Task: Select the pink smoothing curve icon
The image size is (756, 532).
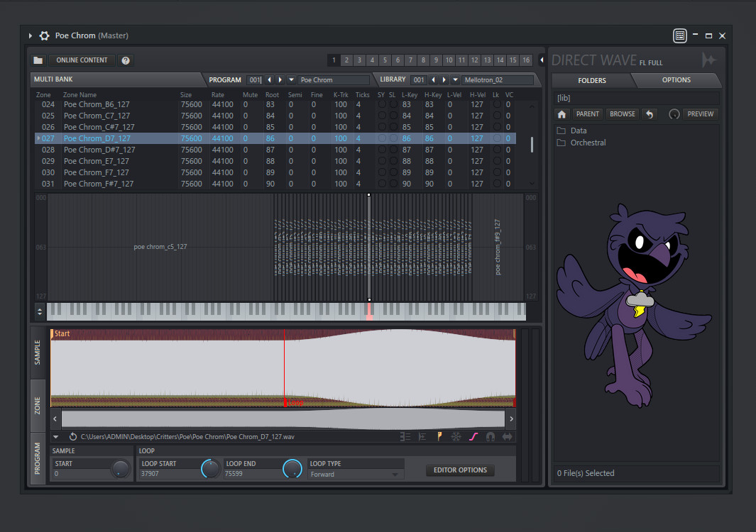Action: coord(473,436)
